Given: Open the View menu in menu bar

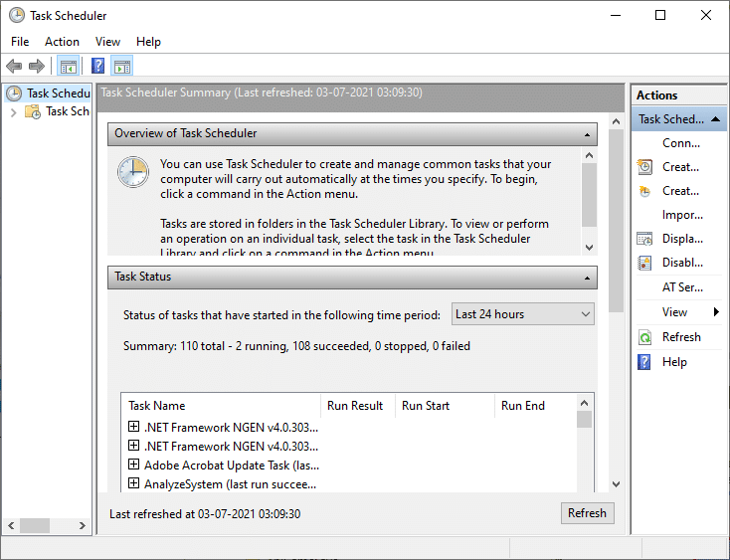Looking at the screenshot, I should click(107, 42).
